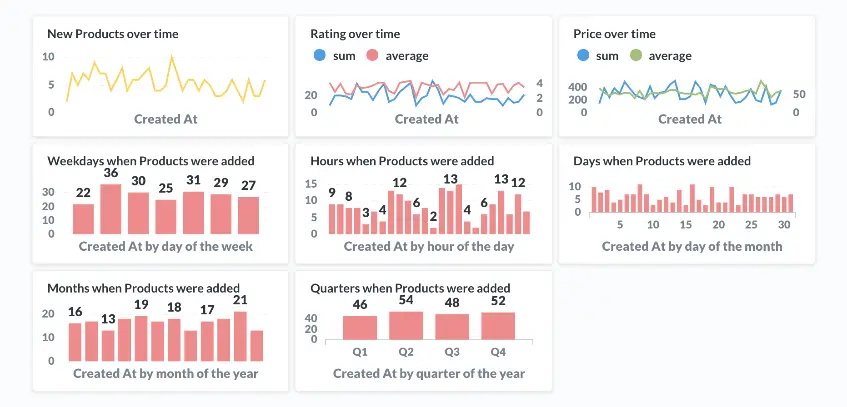
Task: Click Months when Products were added title
Action: click(143, 289)
